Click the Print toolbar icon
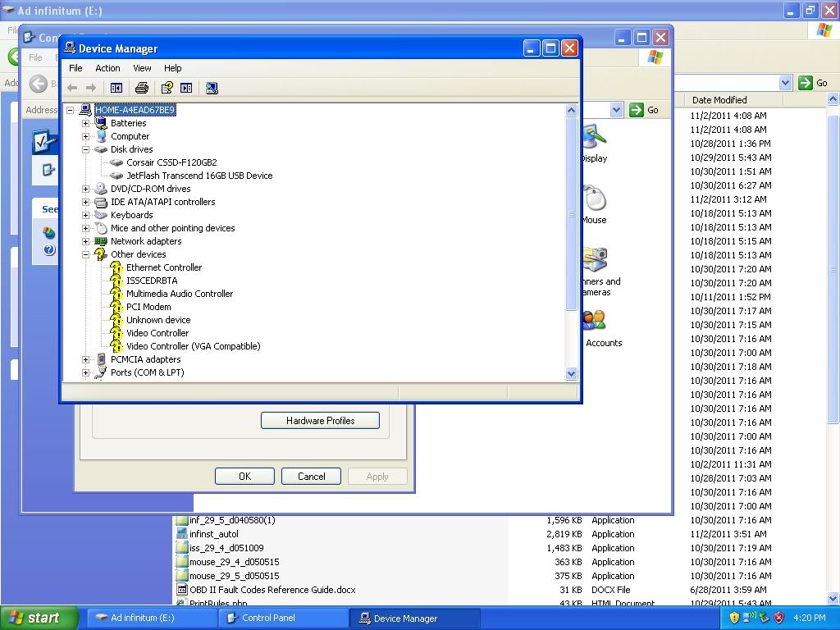This screenshot has height=630, width=840. (141, 88)
